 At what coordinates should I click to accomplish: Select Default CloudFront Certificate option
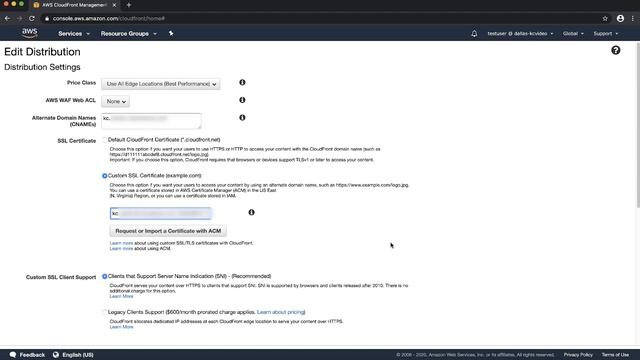click(104, 140)
